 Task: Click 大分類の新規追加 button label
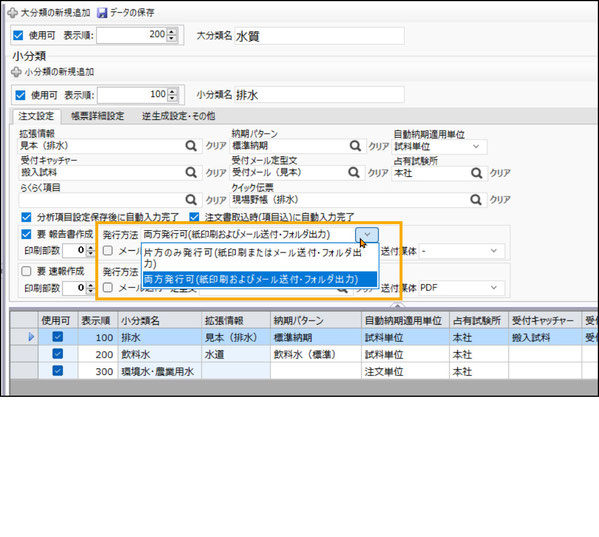click(55, 13)
